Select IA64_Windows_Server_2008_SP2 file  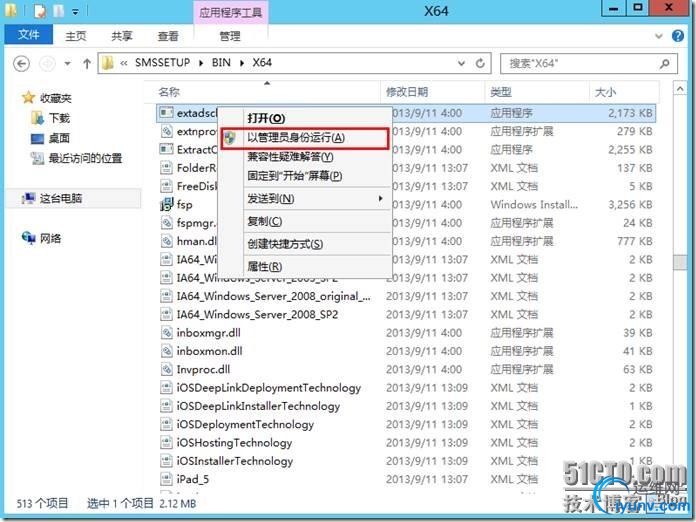pos(257,314)
